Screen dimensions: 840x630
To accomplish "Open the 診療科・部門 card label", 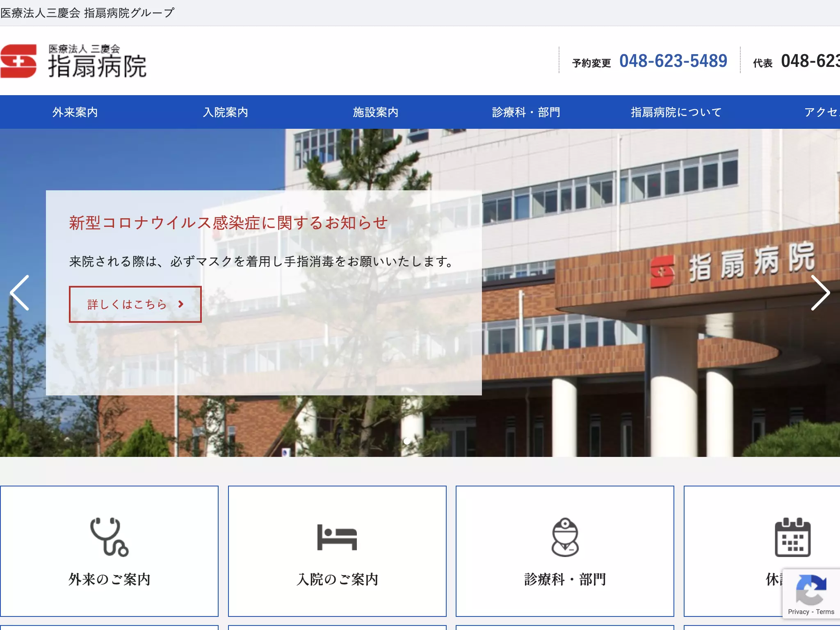I will [565, 579].
